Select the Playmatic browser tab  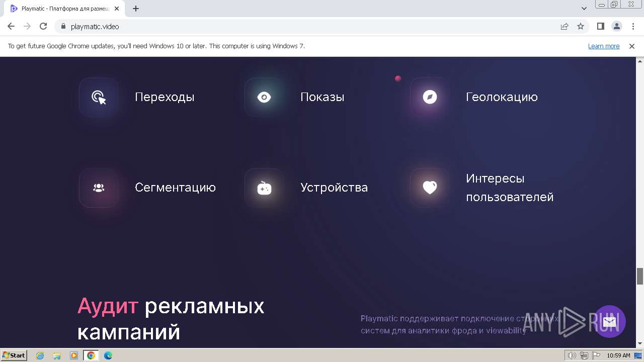(x=64, y=9)
